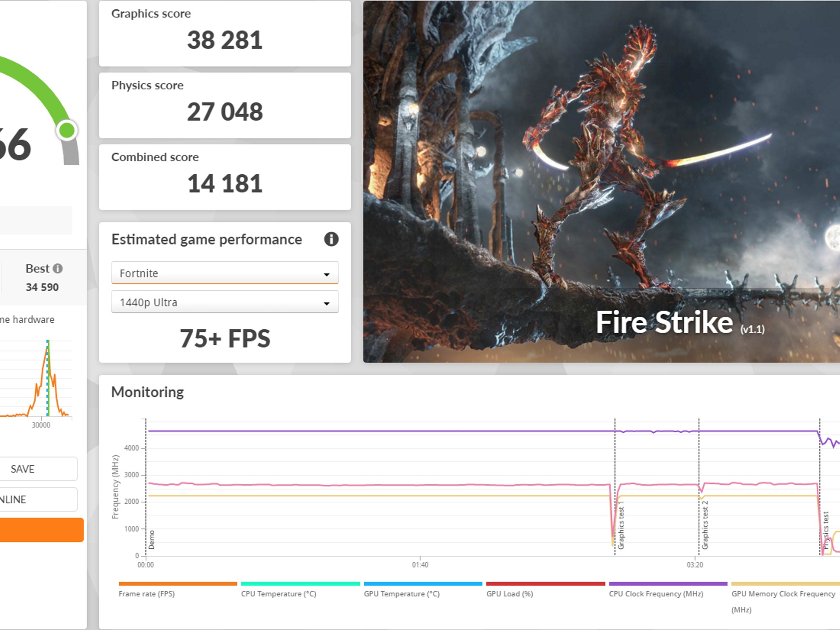Click the green score gauge knob
Screen dimensions: 840x630
pos(67,130)
